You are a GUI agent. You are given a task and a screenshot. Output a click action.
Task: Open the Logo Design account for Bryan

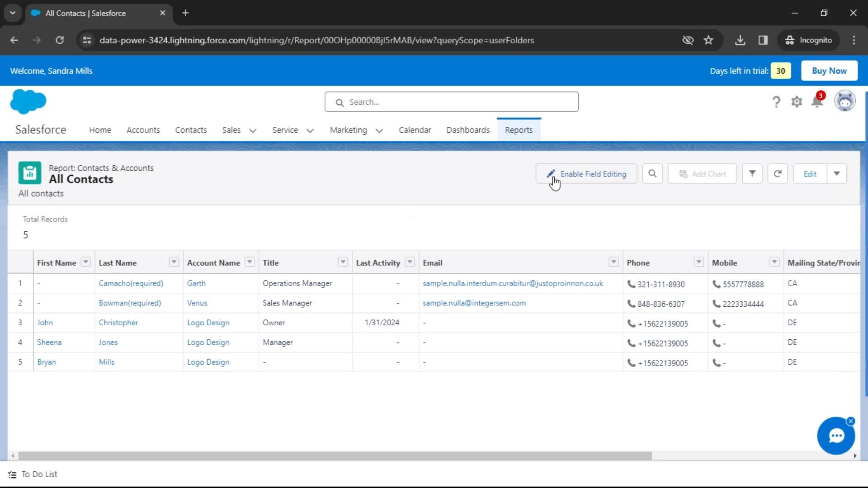pos(208,362)
